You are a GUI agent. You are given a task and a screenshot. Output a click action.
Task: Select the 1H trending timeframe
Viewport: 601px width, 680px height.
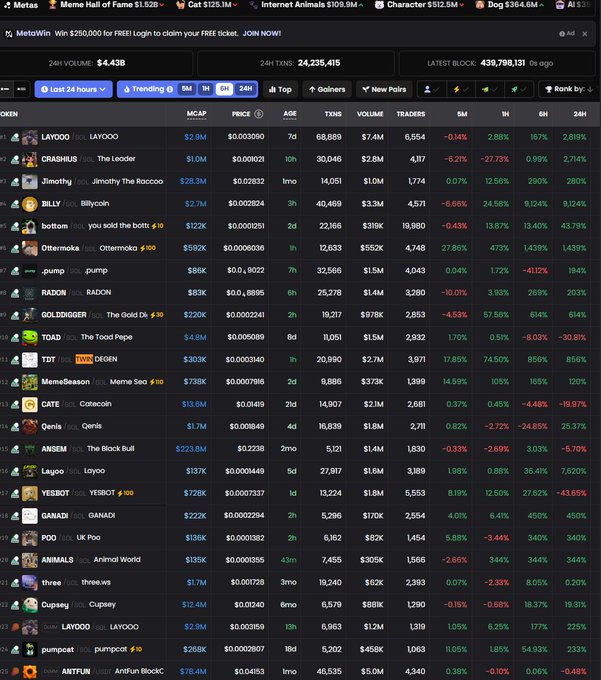[206, 89]
